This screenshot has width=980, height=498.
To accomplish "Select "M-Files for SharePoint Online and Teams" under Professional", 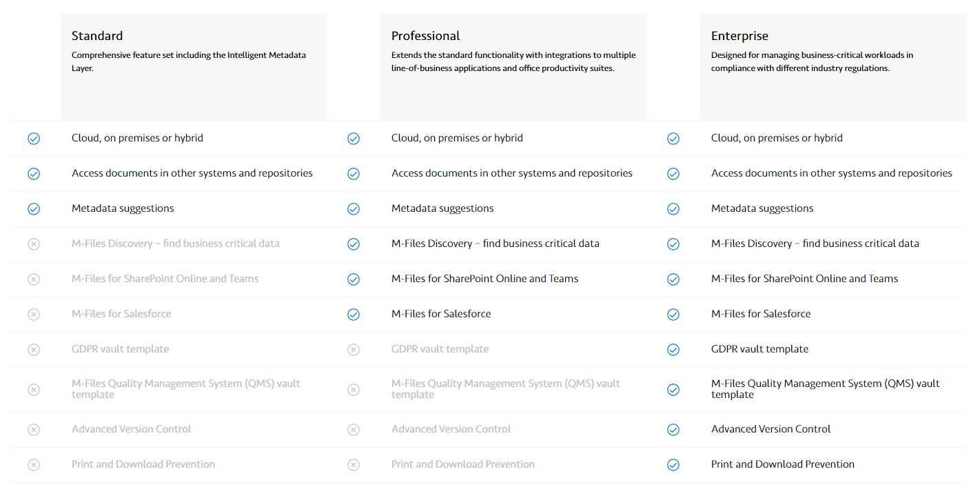I will [485, 279].
